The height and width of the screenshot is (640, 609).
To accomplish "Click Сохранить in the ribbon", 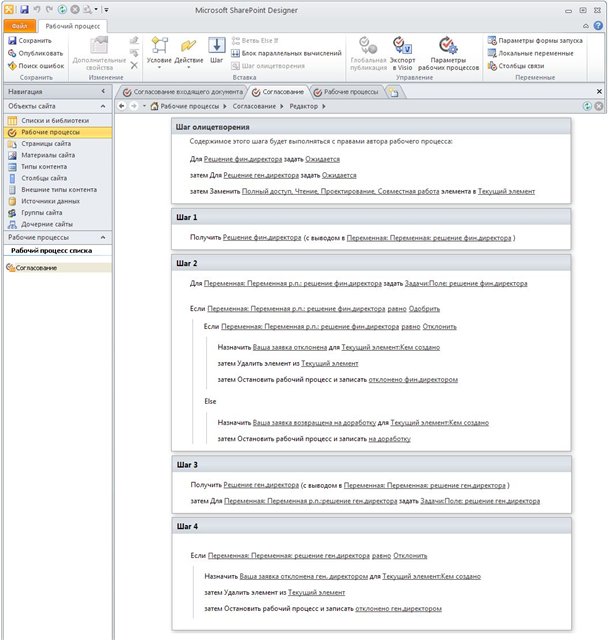I will tap(30, 40).
